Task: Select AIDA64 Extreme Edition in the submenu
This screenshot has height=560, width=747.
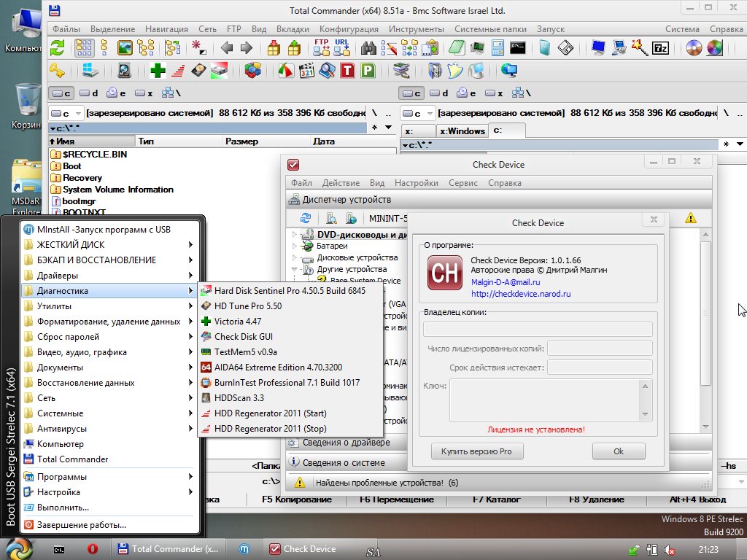Action: click(x=290, y=367)
